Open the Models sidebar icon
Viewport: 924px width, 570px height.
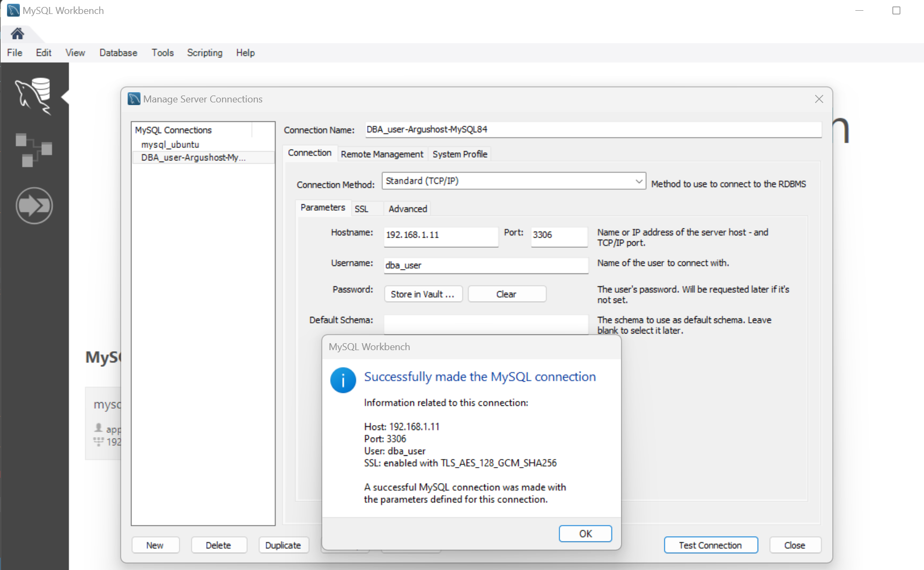34,150
